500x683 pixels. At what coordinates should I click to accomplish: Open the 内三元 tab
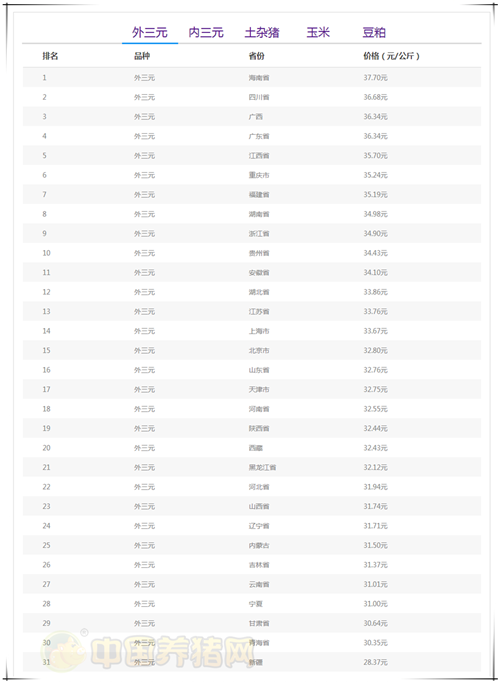[x=206, y=32]
